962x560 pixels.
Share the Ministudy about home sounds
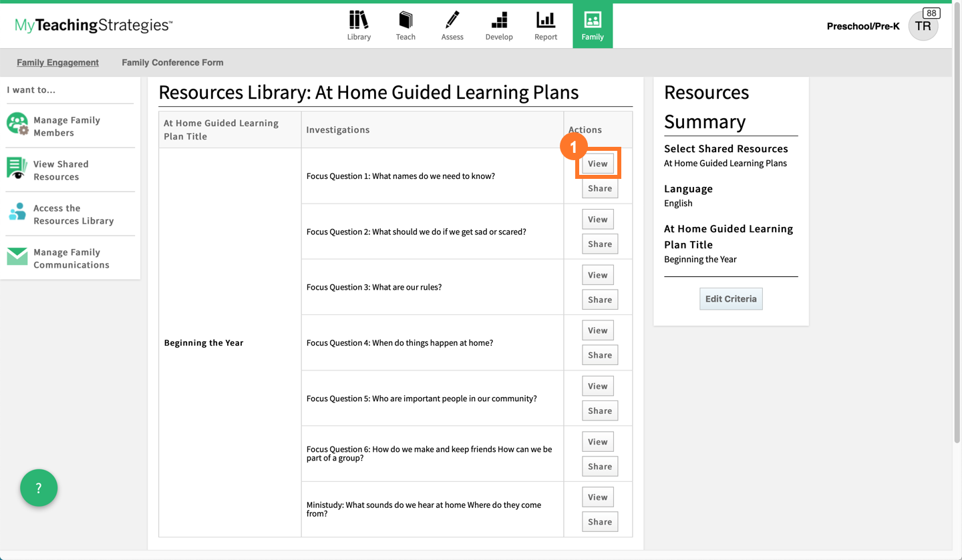click(599, 521)
